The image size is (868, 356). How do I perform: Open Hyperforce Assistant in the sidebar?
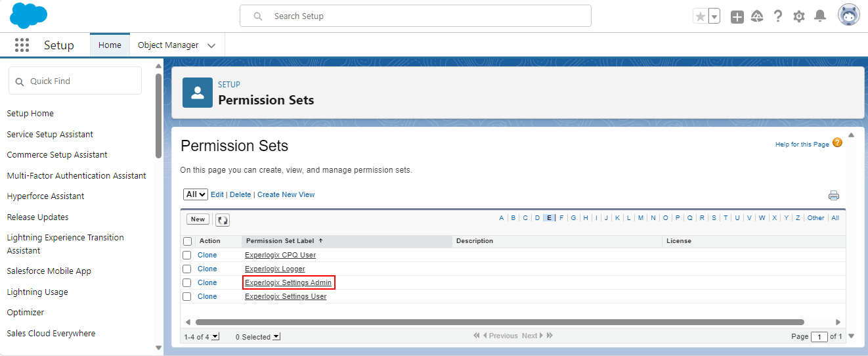pos(45,196)
